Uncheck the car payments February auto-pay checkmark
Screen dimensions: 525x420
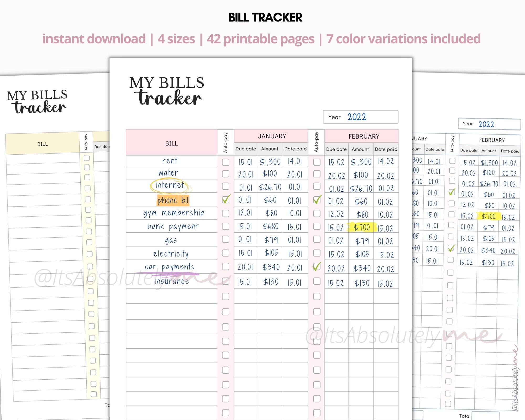click(317, 266)
